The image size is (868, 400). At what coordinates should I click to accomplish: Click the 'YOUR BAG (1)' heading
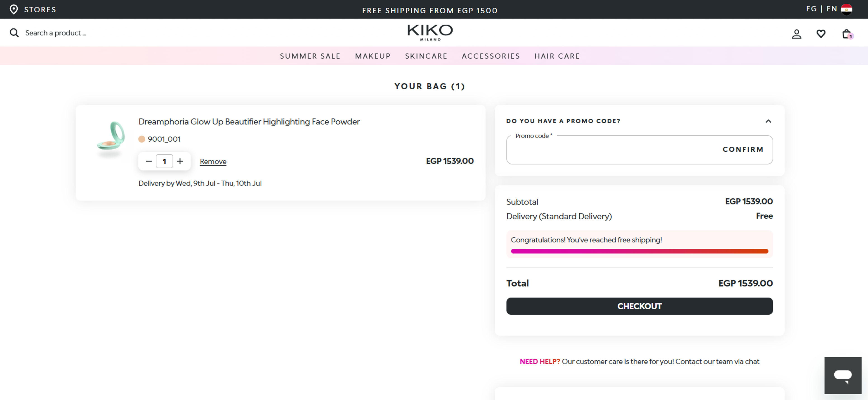tap(430, 86)
